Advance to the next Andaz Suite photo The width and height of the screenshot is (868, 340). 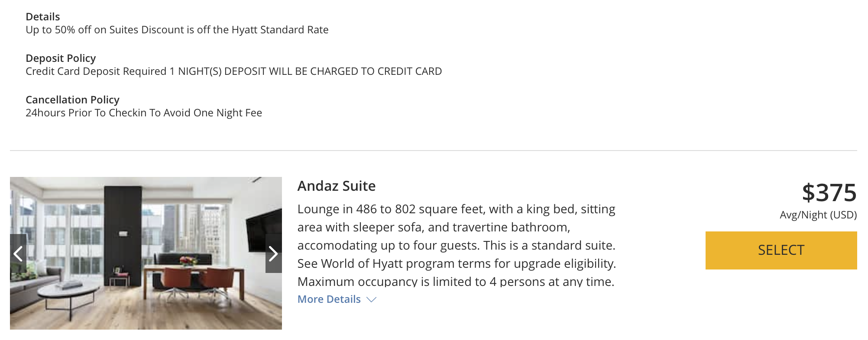[273, 253]
